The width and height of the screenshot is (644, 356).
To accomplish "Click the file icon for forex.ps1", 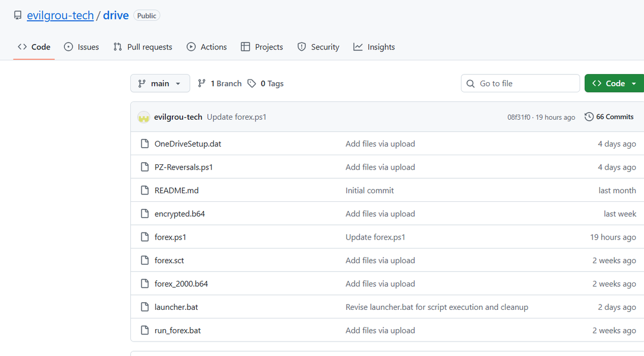I will [144, 237].
